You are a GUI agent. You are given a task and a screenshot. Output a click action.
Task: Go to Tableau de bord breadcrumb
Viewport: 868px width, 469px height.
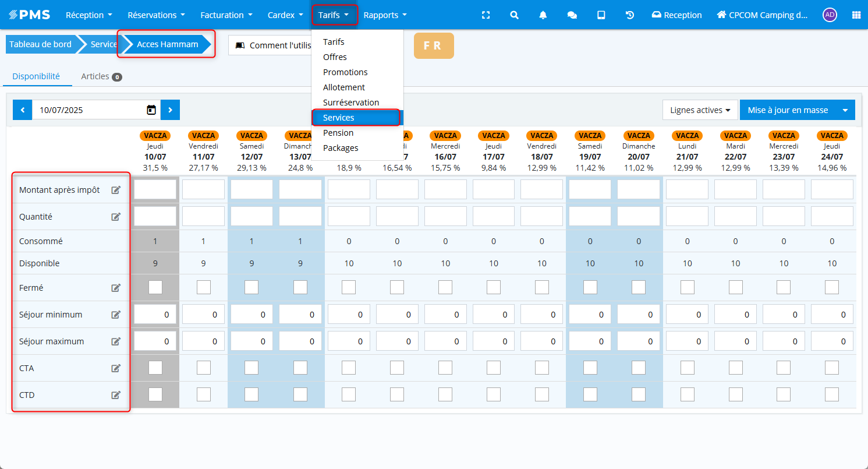coord(40,44)
